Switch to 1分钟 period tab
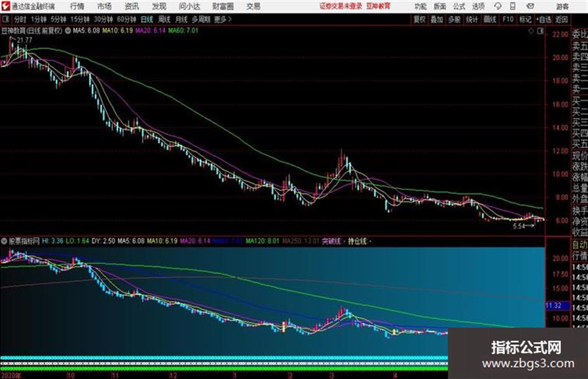The height and width of the screenshot is (379, 588). point(39,19)
